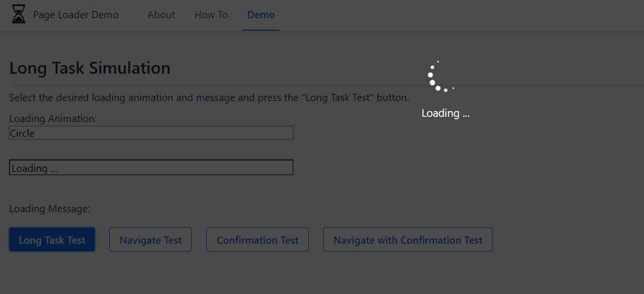Click the Long Task Simulation heading
The height and width of the screenshot is (294, 644).
[90, 68]
